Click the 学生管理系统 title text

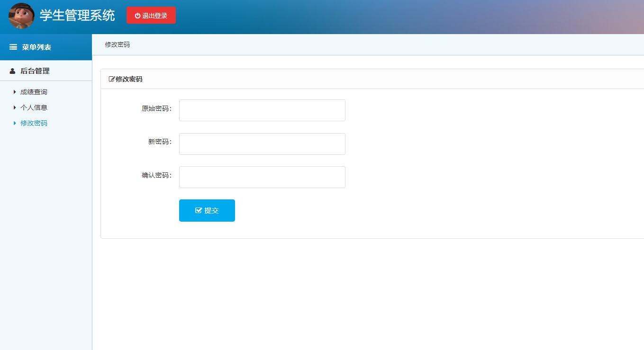point(77,15)
